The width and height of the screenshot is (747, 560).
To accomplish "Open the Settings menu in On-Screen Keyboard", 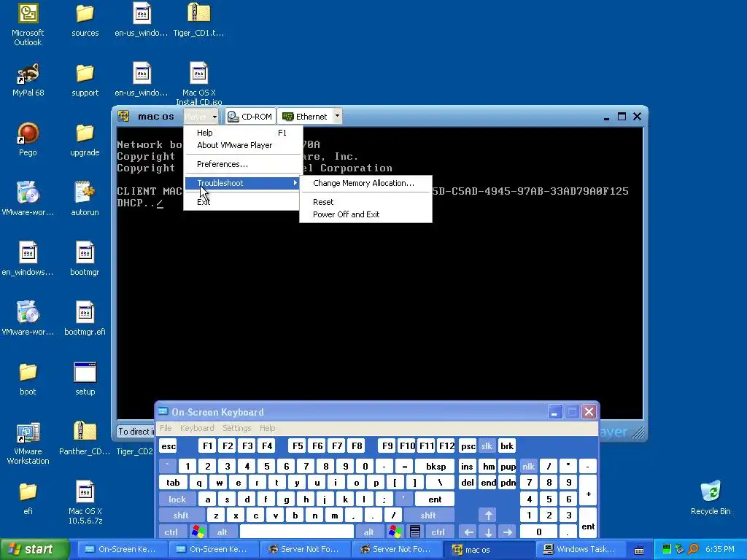I will [236, 428].
